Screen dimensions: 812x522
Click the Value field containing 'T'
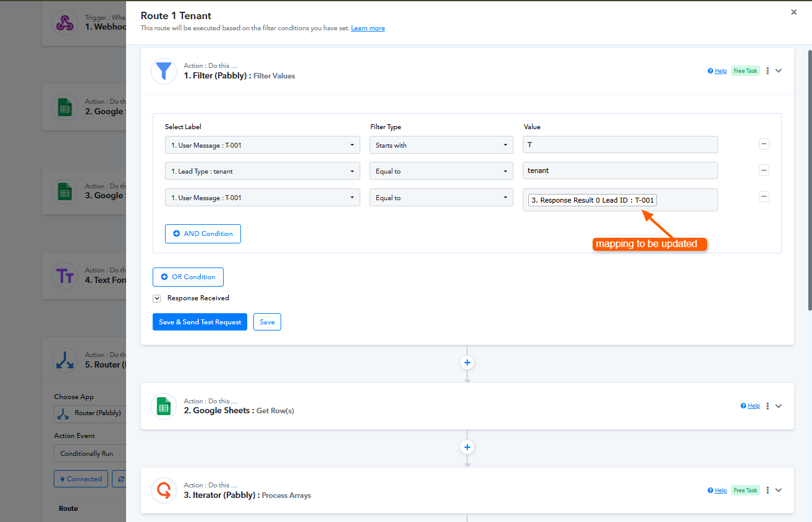[x=620, y=145]
